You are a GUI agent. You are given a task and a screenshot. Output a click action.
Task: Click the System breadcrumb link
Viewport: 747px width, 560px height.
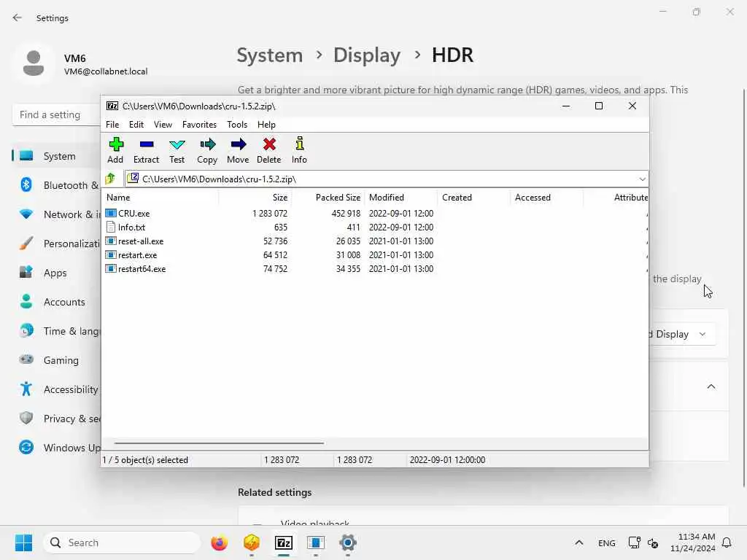(x=270, y=55)
